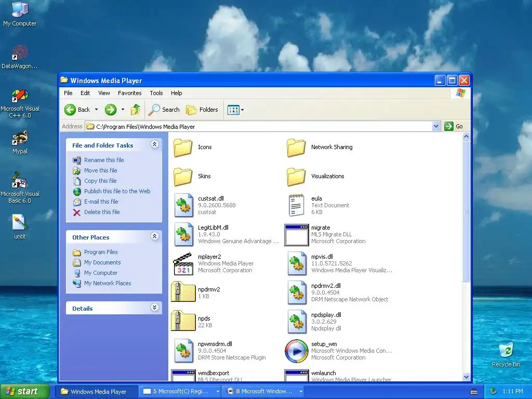Click the scrollbar down arrow
The width and height of the screenshot is (532, 399).
466,377
